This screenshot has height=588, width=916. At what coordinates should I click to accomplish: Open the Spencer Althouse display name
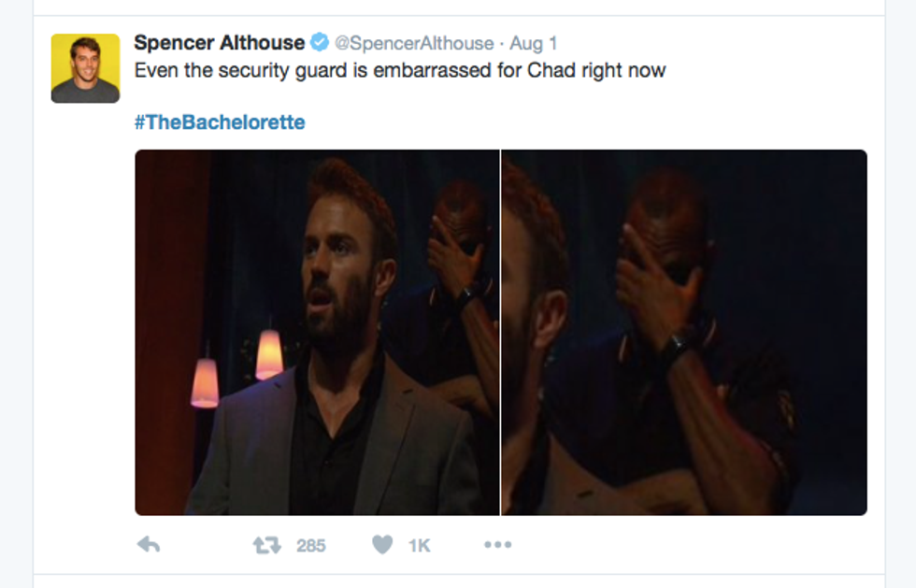(x=220, y=43)
